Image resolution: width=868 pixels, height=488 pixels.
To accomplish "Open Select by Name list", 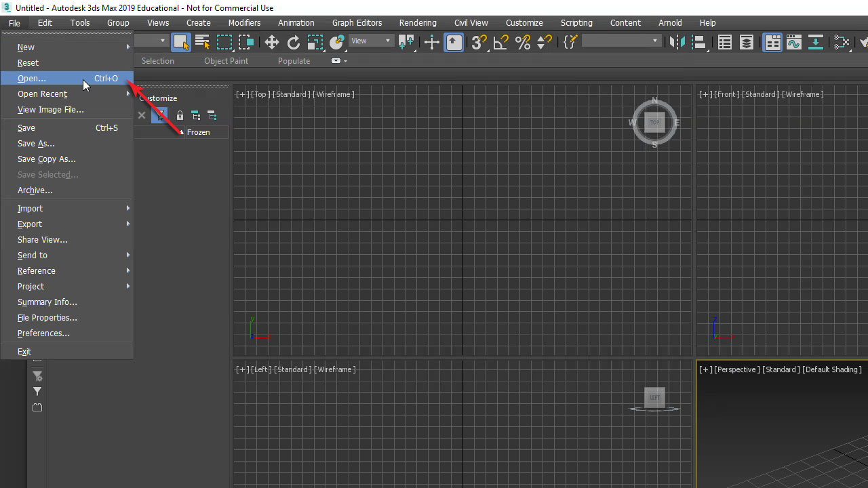I will tap(202, 42).
